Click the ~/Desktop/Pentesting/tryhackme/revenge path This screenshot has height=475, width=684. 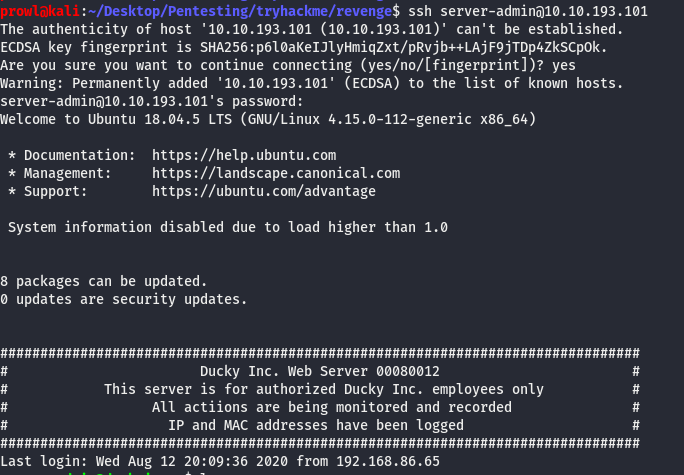click(230, 11)
